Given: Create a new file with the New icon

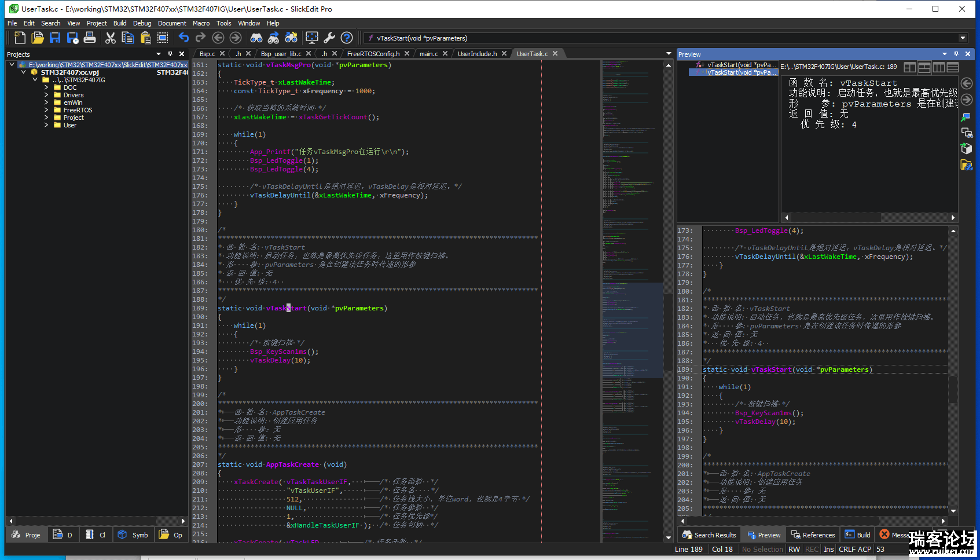Looking at the screenshot, I should pos(20,38).
